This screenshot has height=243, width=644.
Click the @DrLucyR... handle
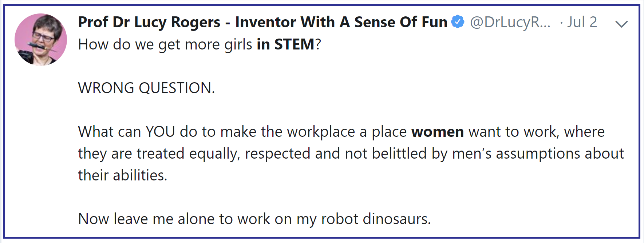point(510,22)
